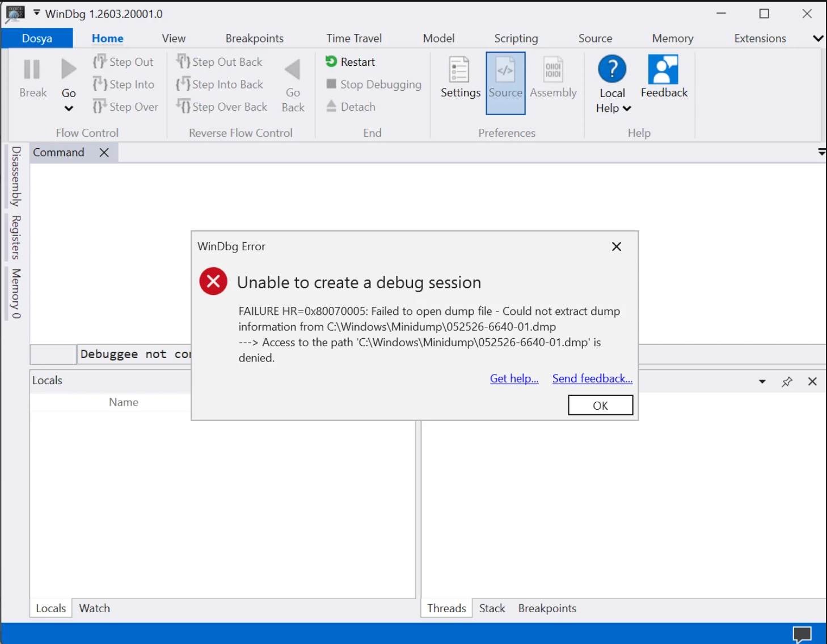Click the Name column header in Locals
The height and width of the screenshot is (644, 827).
click(124, 402)
